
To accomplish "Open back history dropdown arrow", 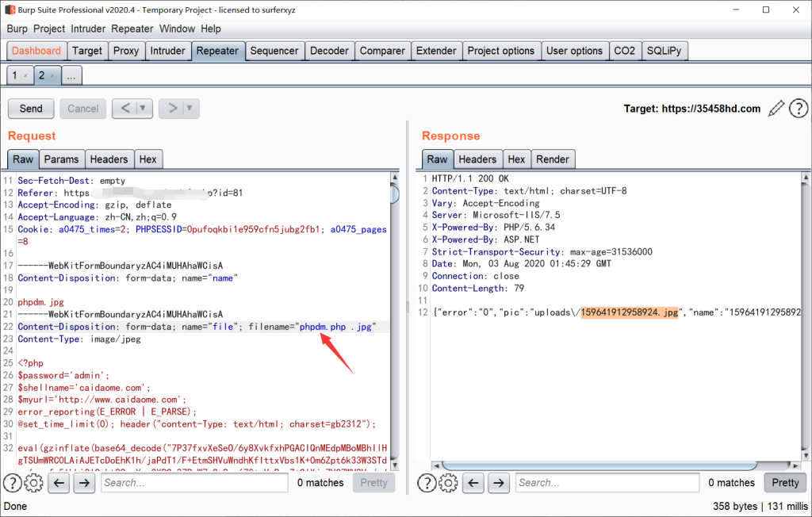I will 143,109.
